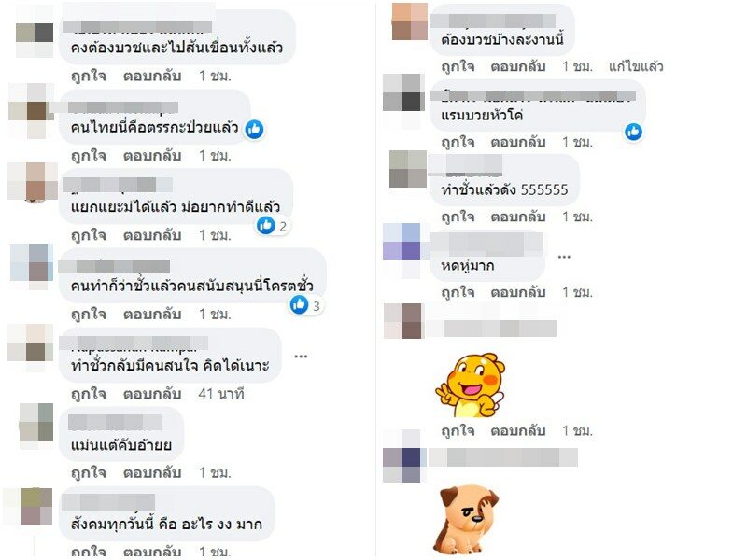Open reactions with count 2 on แยกแยะม่ได้แล้ว comment
Image resolution: width=747 pixels, height=560 pixels.
[273, 226]
